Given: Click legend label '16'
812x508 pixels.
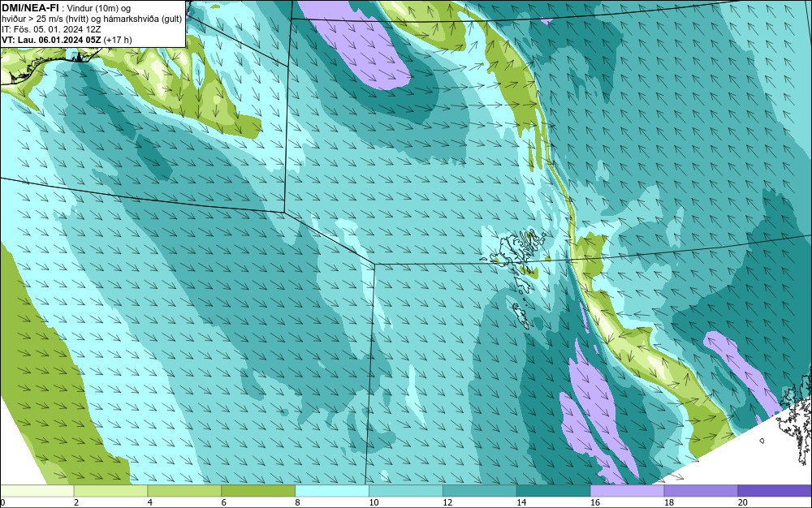Looking at the screenshot, I should (595, 502).
